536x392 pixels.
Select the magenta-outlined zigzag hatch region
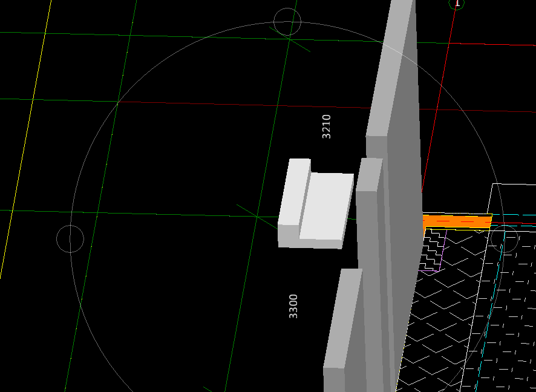(x=433, y=250)
